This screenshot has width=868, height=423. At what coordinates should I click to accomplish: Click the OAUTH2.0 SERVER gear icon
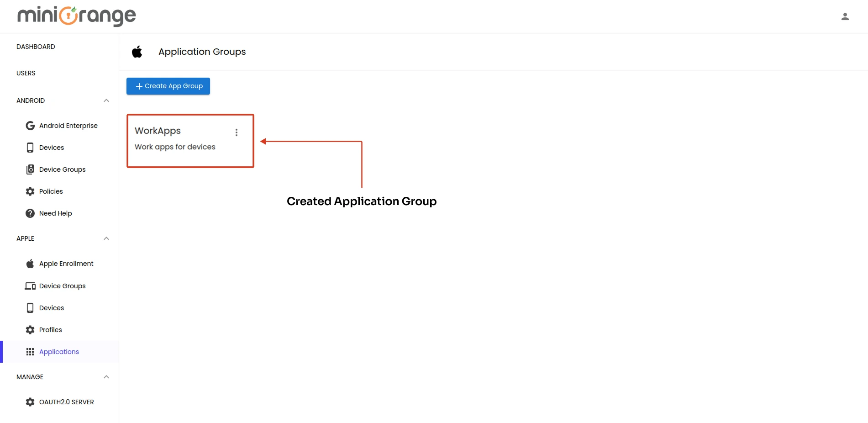click(30, 402)
